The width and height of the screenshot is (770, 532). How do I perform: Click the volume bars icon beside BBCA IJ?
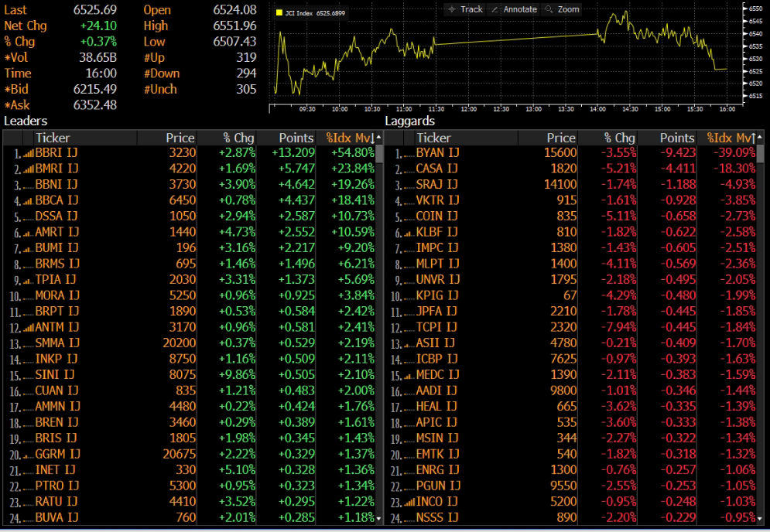29,201
